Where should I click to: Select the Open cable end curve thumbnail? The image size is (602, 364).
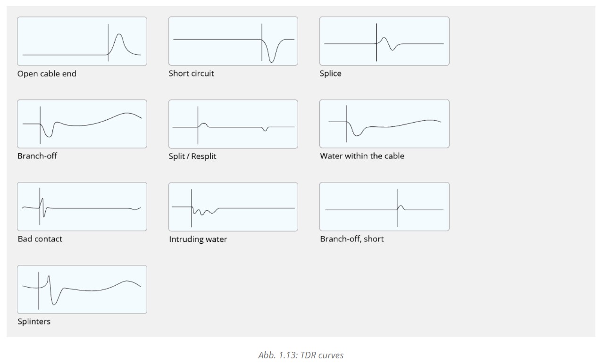[82, 41]
